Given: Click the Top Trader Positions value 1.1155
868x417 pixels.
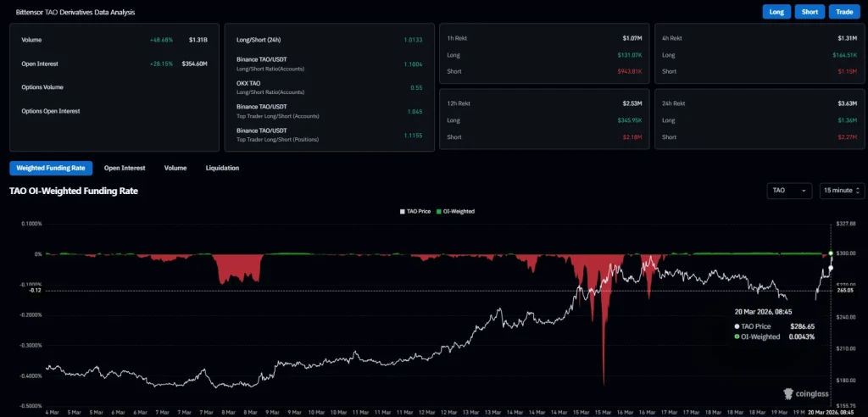Looking at the screenshot, I should [x=413, y=135].
